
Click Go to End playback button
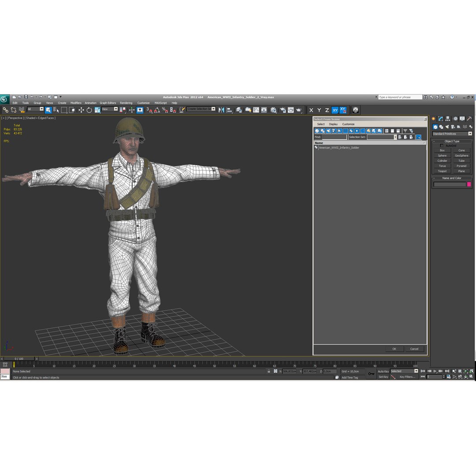tap(447, 371)
